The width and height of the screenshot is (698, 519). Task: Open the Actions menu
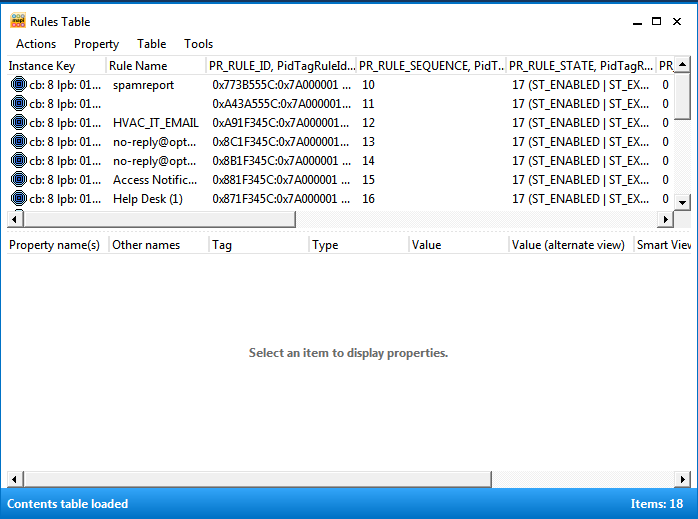pyautogui.click(x=36, y=44)
